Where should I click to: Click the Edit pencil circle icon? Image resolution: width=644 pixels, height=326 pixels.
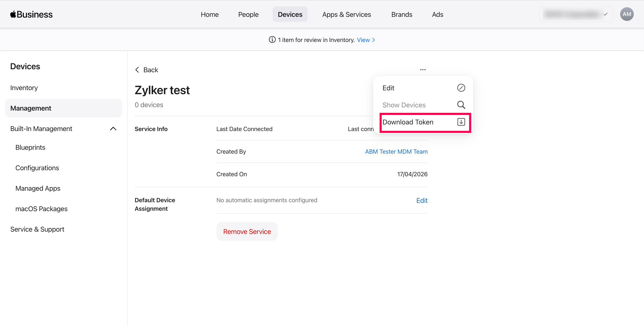pyautogui.click(x=461, y=88)
